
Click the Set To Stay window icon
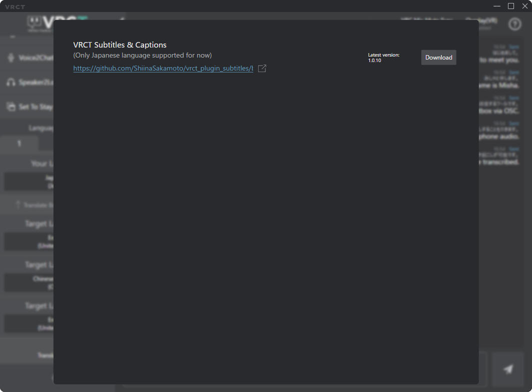tap(11, 107)
